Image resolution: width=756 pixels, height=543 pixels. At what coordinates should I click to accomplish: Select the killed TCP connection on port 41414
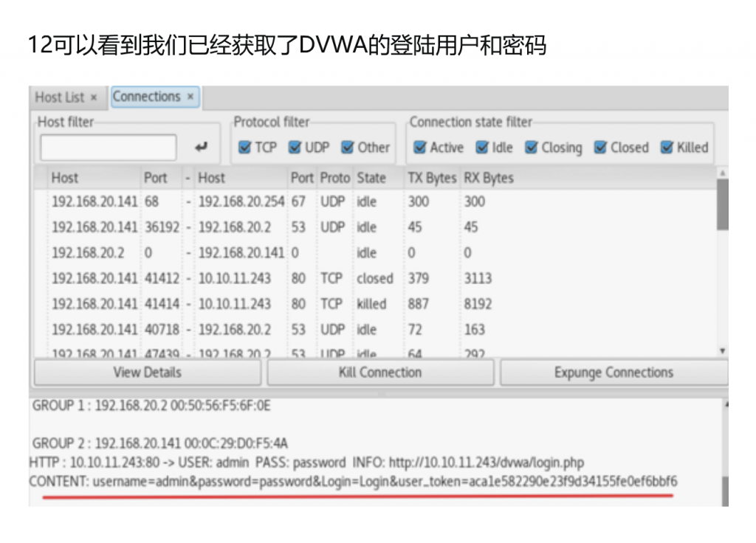pos(375,303)
